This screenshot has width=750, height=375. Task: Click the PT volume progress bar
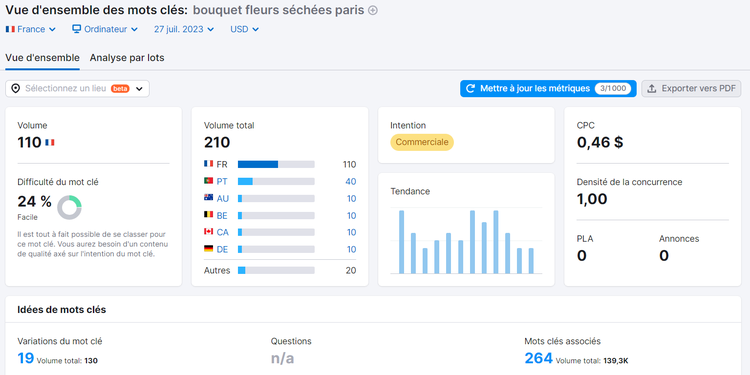coord(276,181)
